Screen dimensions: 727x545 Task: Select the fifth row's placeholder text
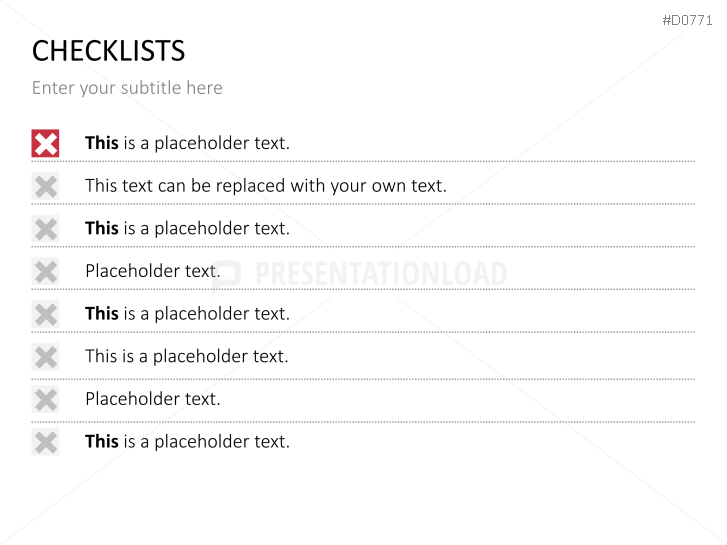(187, 314)
